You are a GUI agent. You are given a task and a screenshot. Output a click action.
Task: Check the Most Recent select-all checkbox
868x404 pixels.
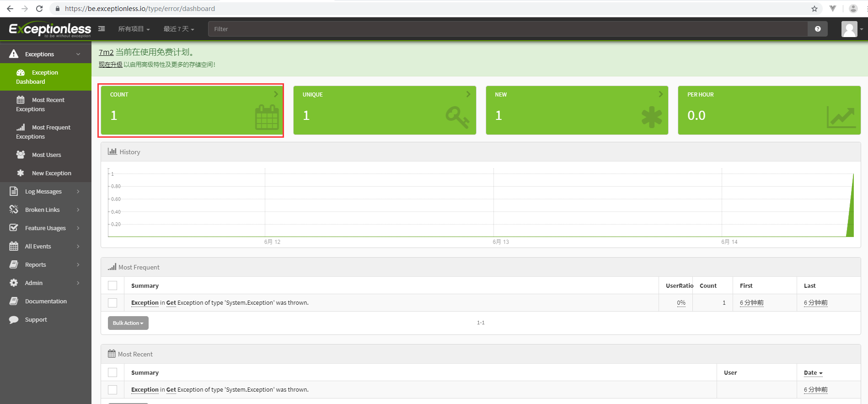(x=113, y=372)
